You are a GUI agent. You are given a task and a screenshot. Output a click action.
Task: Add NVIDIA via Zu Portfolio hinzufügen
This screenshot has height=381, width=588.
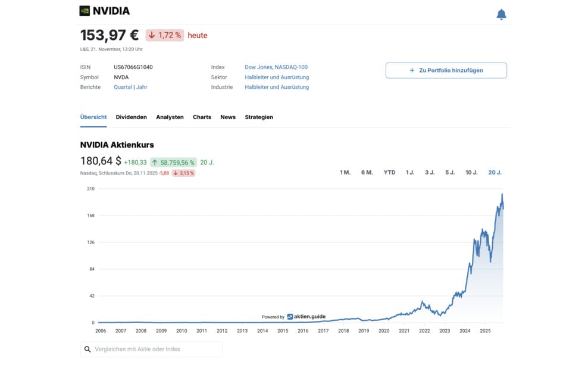pos(446,70)
